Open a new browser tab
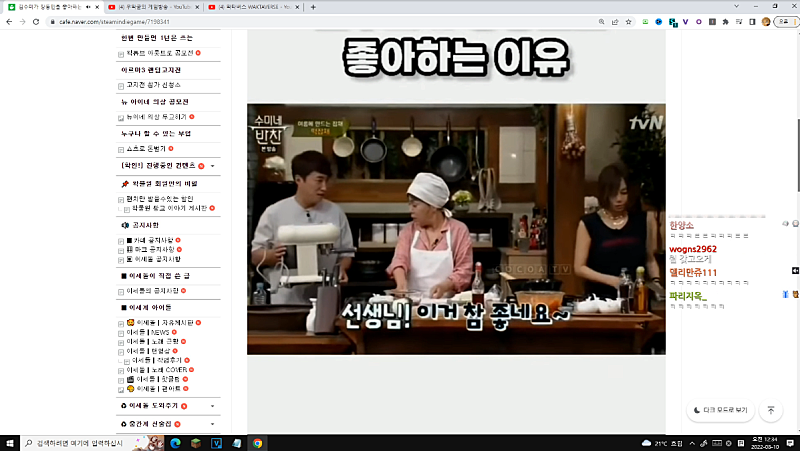This screenshot has height=451, width=800. click(313, 7)
